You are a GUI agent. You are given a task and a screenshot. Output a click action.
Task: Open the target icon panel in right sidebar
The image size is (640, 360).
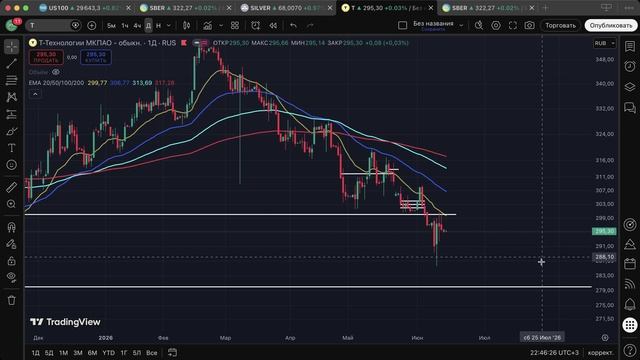(x=630, y=224)
